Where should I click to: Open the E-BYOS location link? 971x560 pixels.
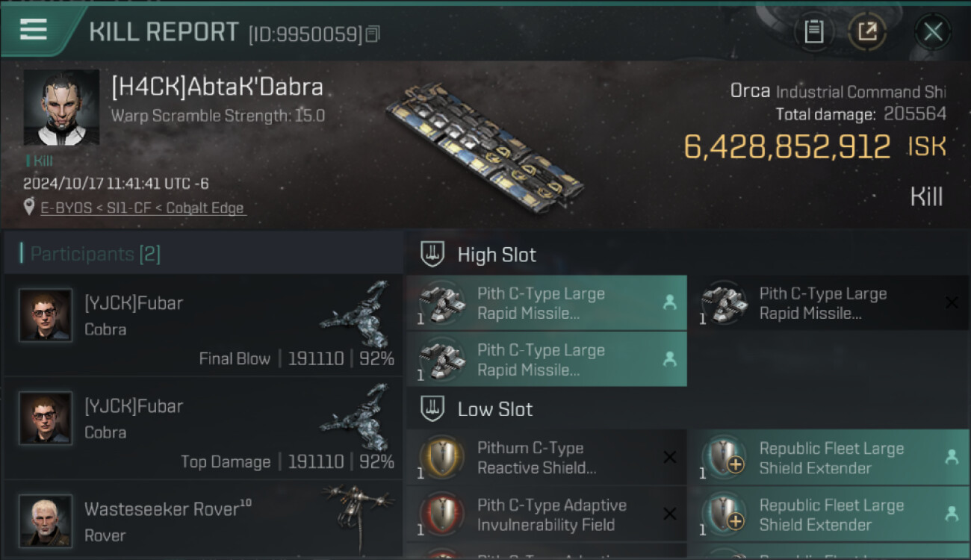click(142, 208)
